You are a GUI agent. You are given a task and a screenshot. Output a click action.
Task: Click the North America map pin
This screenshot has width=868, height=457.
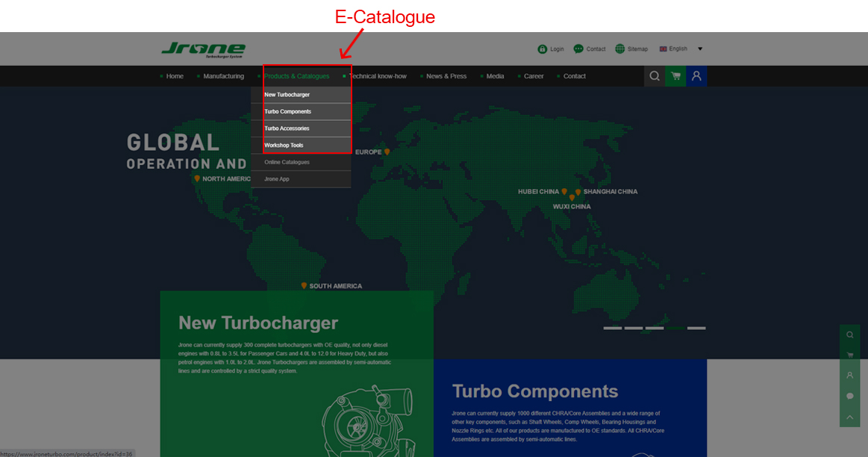pos(197,178)
